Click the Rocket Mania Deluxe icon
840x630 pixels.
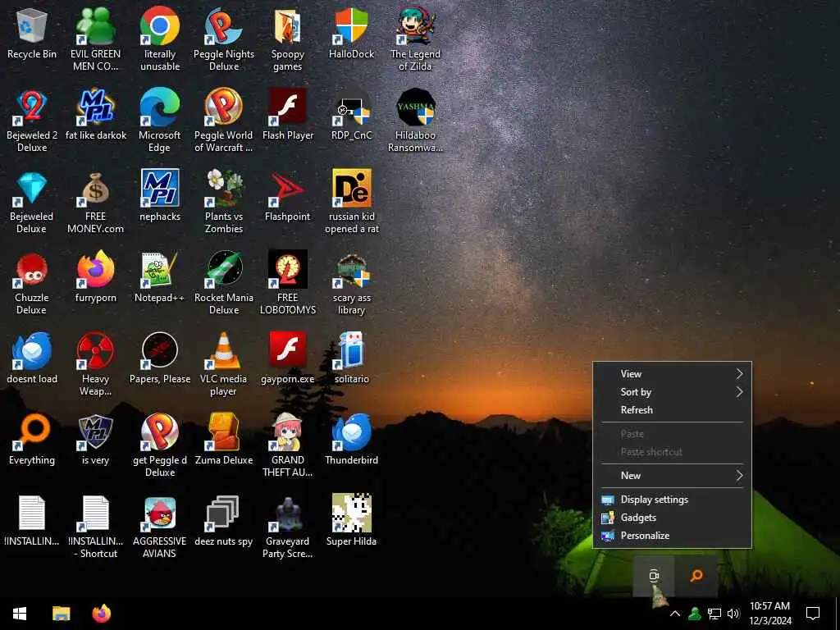point(224,283)
